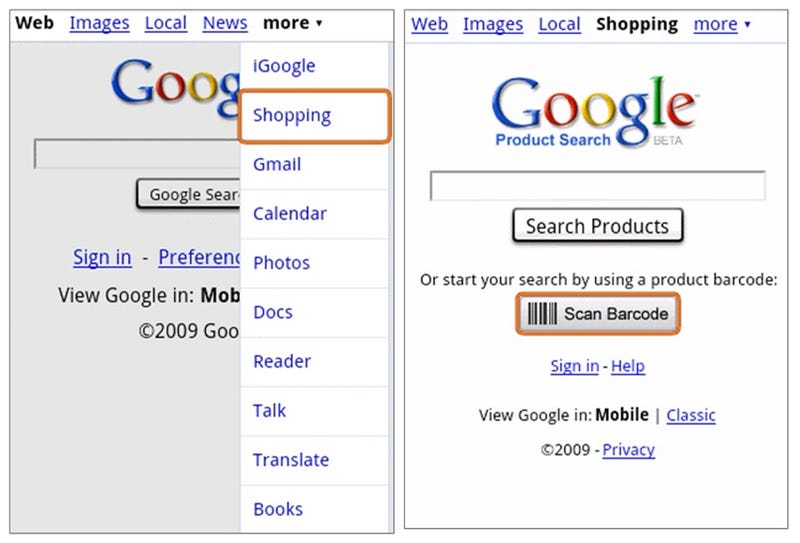Expand the 'more' dropdown in right panel

click(722, 24)
